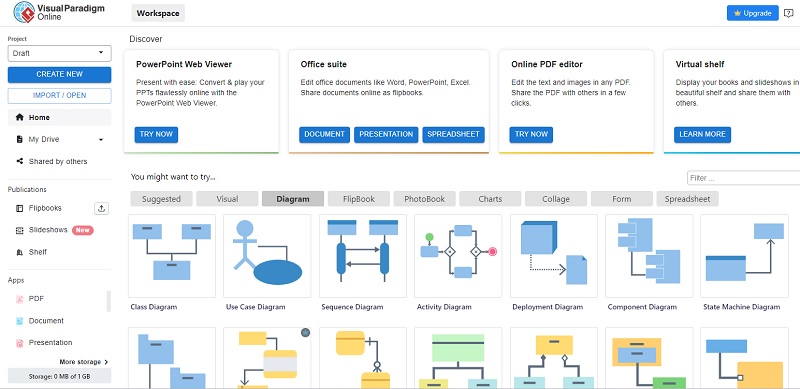Screen dimensions: 800x389
Task: Click the Activity Diagram label text
Action: click(444, 307)
